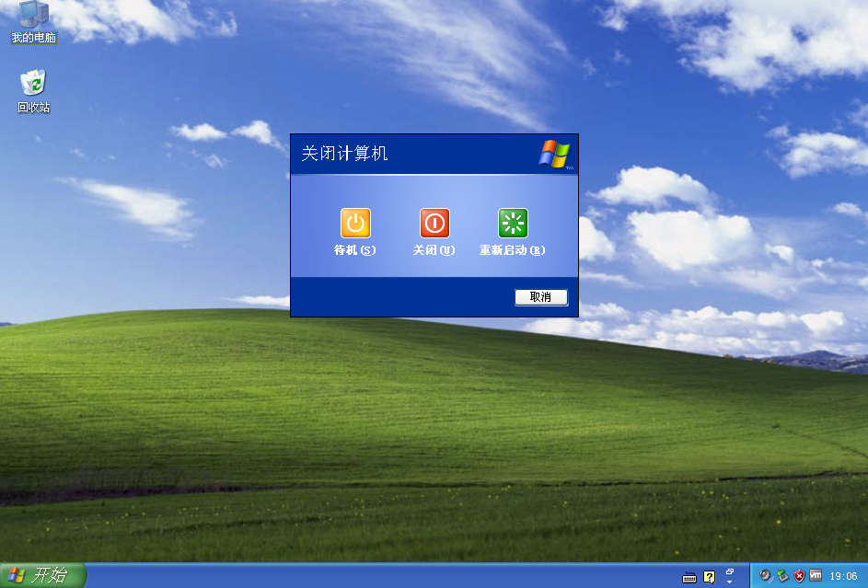This screenshot has width=868, height=588.
Task: Click the 待机(S) label text
Action: point(354,250)
